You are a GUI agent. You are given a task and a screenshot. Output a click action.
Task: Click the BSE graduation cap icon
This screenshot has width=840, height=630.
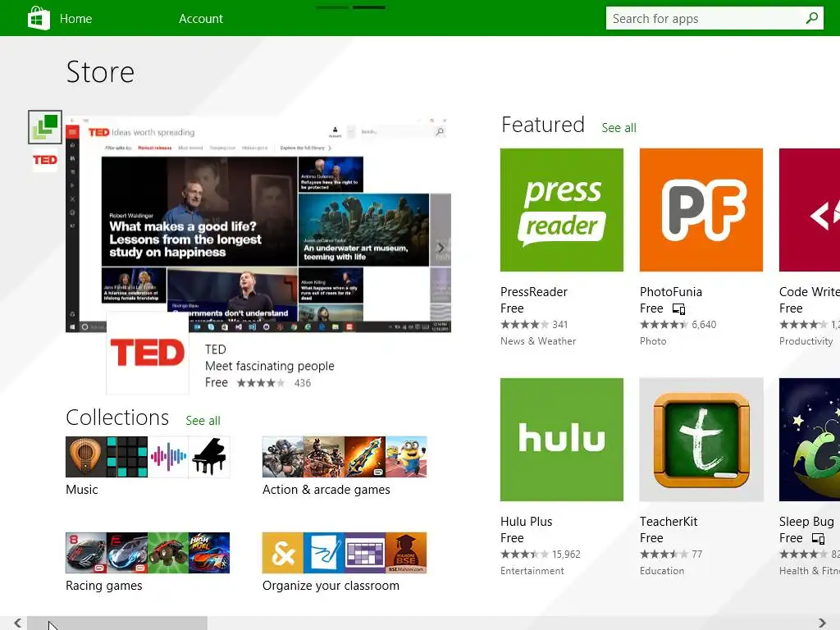pos(406,553)
